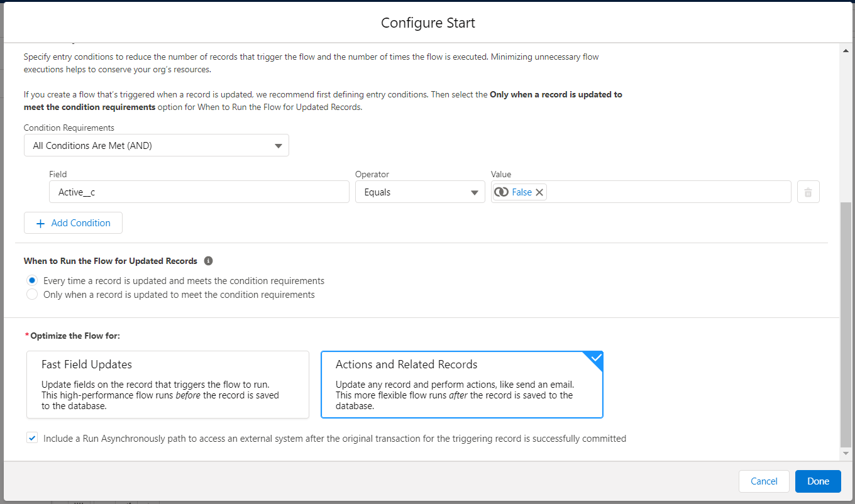This screenshot has height=504, width=855.
Task: Click the Cancel button
Action: 764,481
